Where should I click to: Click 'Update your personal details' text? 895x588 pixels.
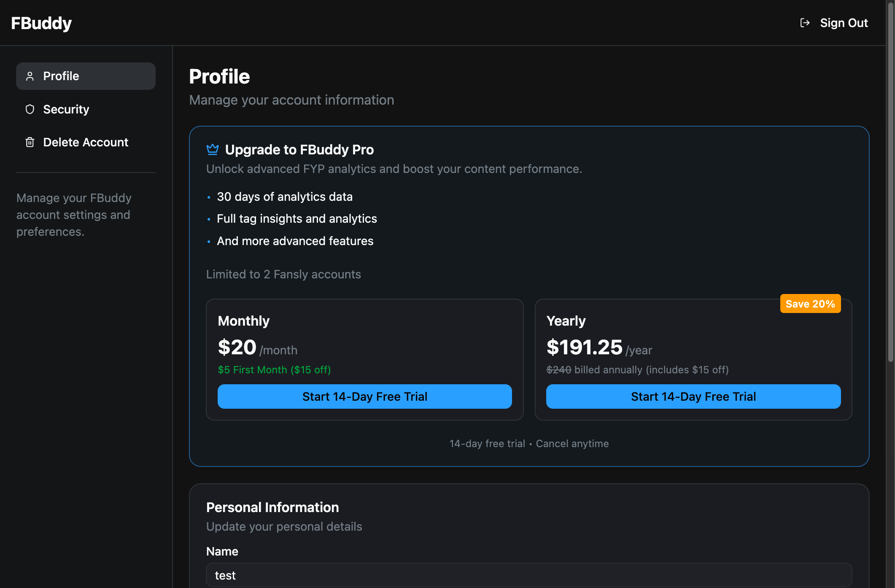tap(284, 526)
